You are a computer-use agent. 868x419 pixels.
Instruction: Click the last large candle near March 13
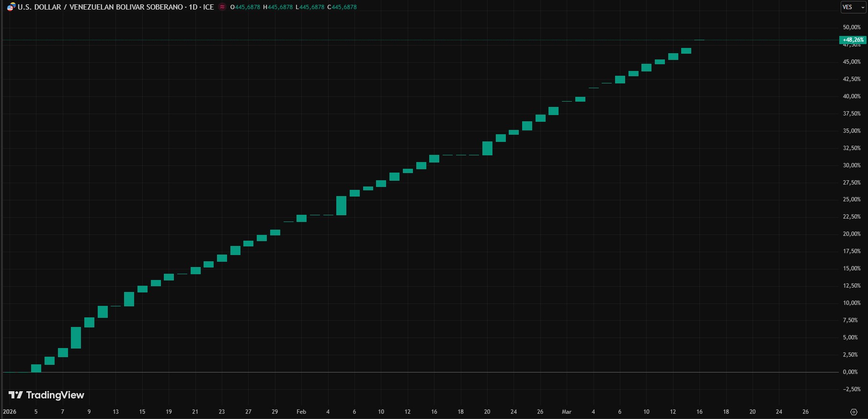(686, 51)
